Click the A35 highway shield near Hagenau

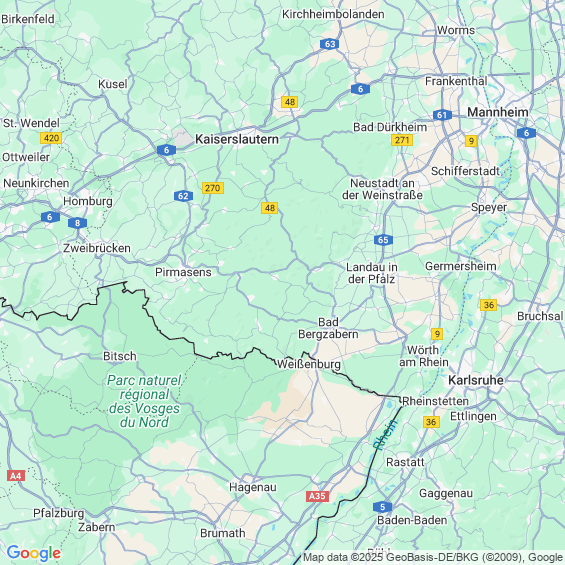point(317,496)
